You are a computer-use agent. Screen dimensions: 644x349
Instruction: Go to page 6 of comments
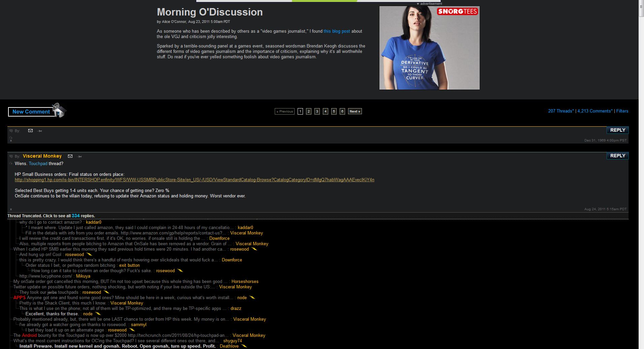[x=342, y=111]
